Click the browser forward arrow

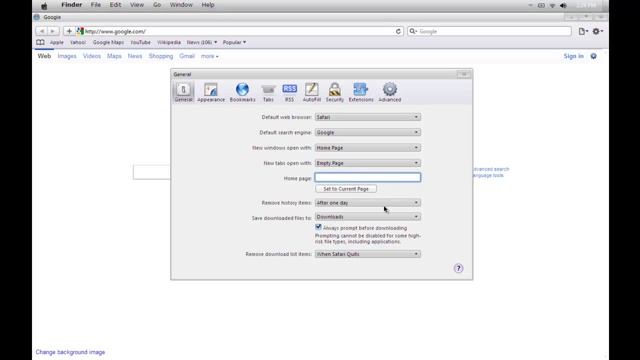53,31
